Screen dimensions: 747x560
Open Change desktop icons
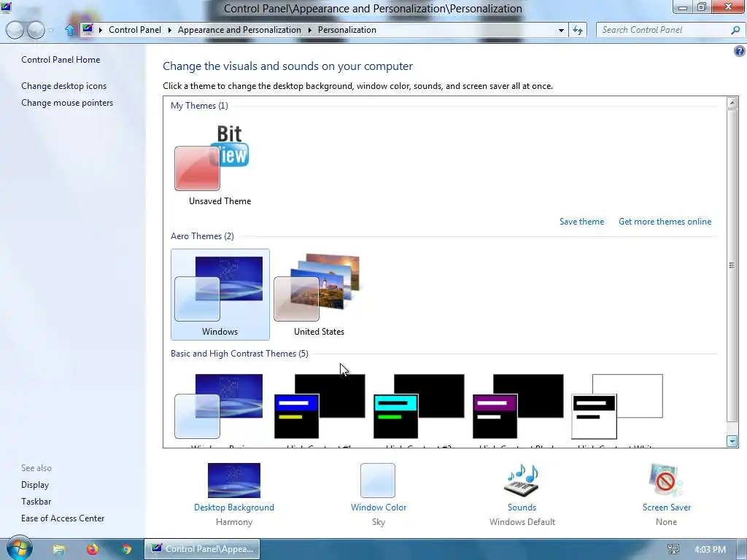64,86
